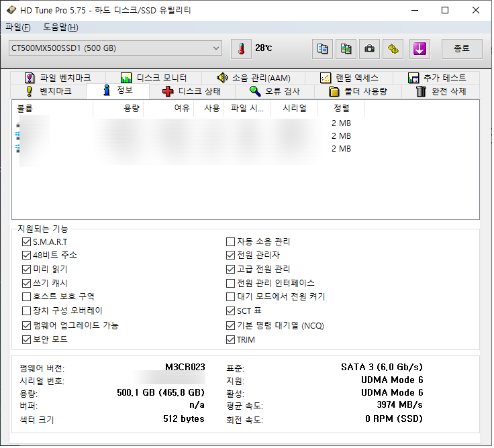The width and height of the screenshot is (494, 448).
Task: Click the 종료 exit button
Action: 462,49
